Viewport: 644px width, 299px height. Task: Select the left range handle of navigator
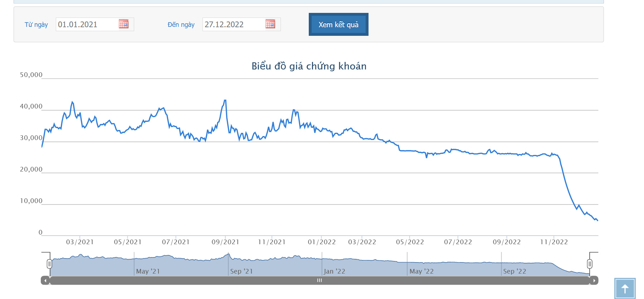coord(49,264)
